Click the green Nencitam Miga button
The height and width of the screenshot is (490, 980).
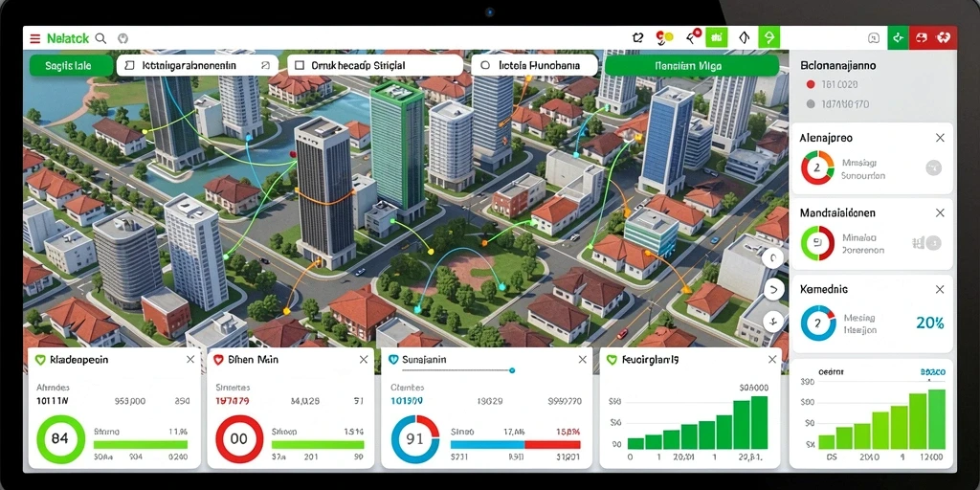(x=691, y=65)
